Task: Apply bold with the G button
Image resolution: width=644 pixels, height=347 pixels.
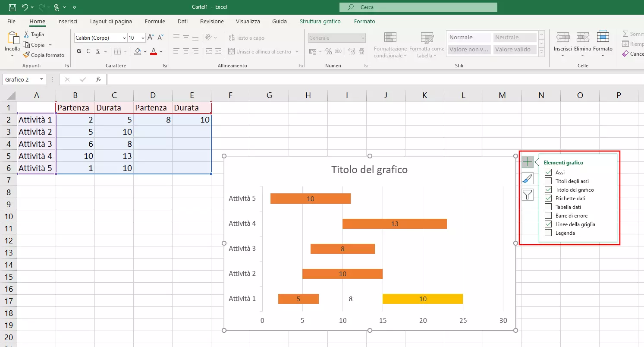Action: (79, 51)
